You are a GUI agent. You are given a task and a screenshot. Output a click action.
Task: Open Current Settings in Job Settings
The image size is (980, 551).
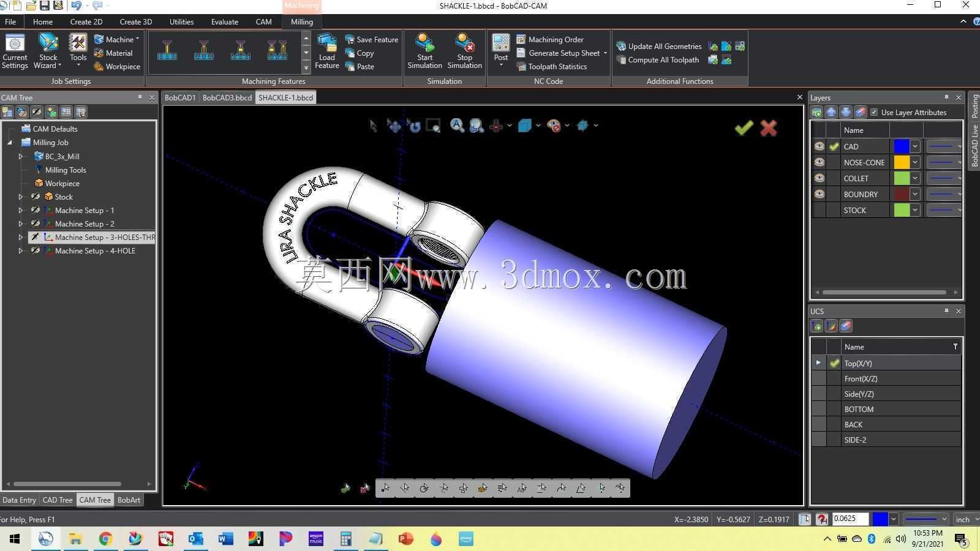(x=15, y=51)
